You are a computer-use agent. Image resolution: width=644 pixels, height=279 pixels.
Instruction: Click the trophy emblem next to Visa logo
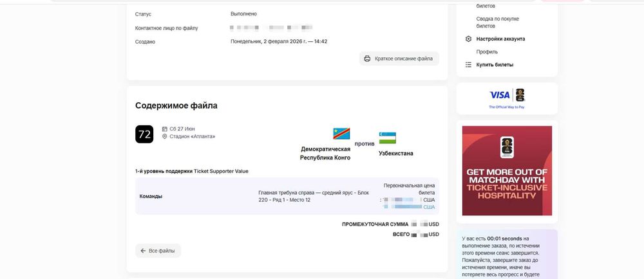520,95
